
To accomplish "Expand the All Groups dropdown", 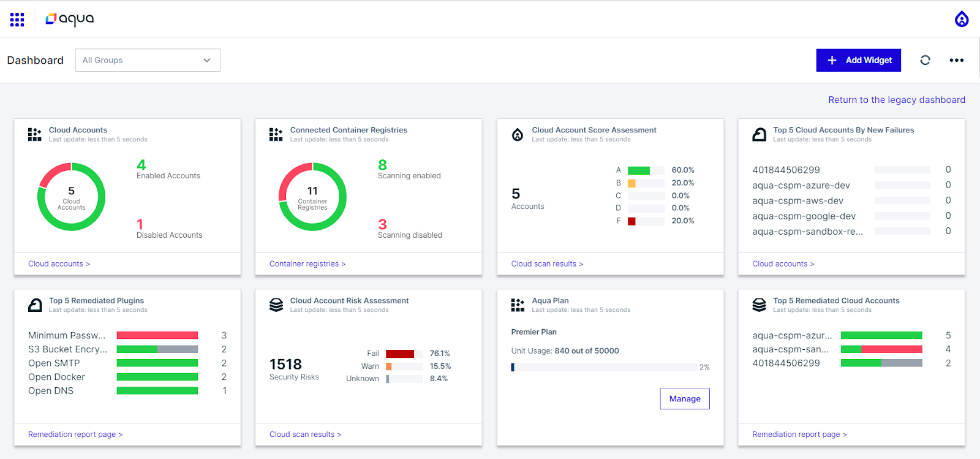I will (x=148, y=60).
